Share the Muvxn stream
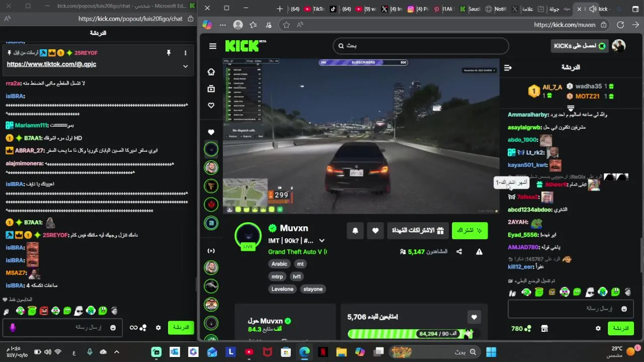The width and height of the screenshot is (644, 362). pos(459,251)
